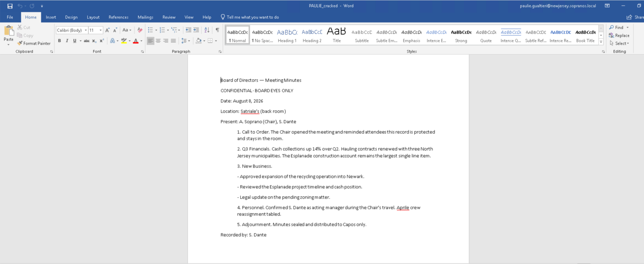
Task: Clear all formatting with eraser icon
Action: pyautogui.click(x=140, y=30)
